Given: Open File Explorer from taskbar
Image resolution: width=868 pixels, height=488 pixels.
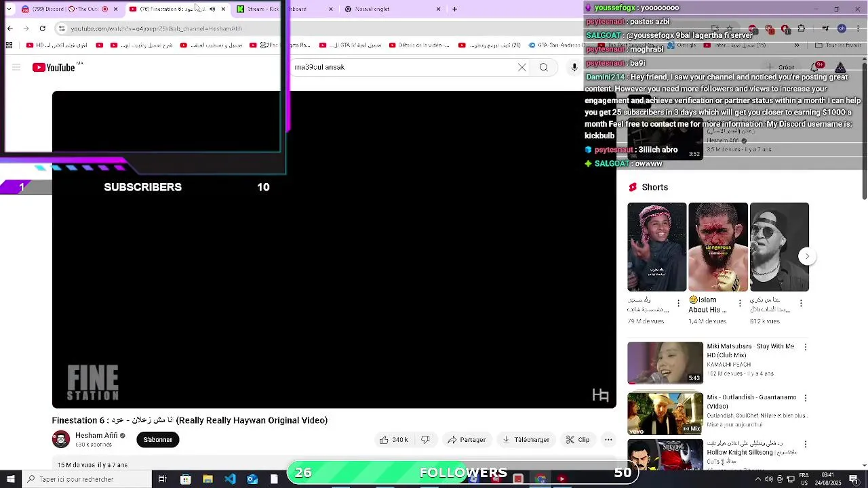Looking at the screenshot, I should (x=208, y=479).
